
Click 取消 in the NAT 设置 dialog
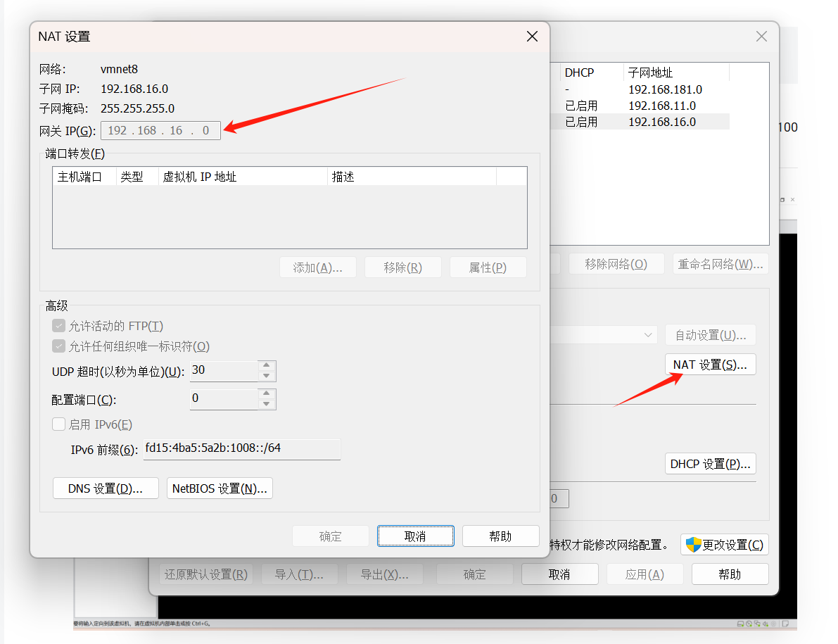(415, 536)
